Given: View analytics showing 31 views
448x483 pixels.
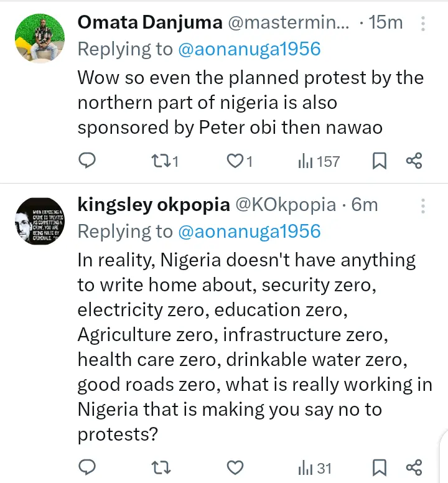Looking at the screenshot, I should pos(315,467).
